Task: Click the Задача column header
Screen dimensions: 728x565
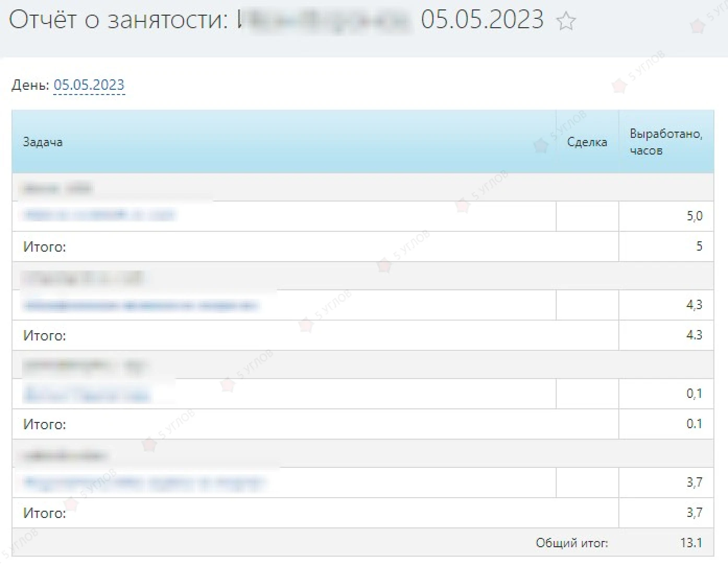Action: (43, 142)
